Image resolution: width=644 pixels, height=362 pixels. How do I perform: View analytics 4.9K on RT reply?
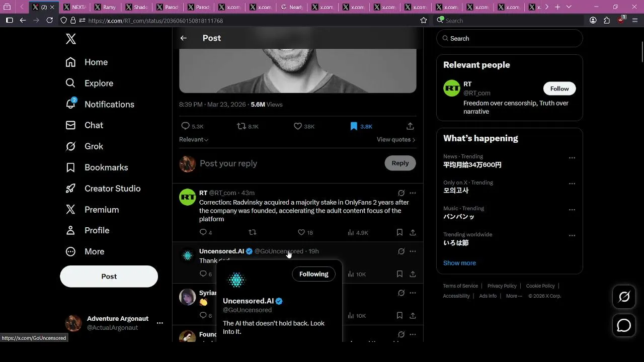pos(358,232)
